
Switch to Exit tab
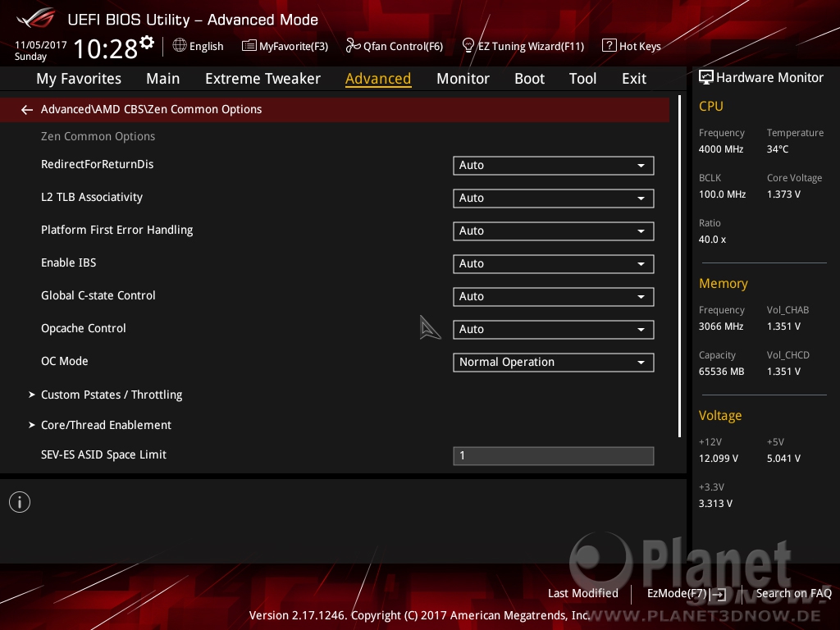click(634, 79)
